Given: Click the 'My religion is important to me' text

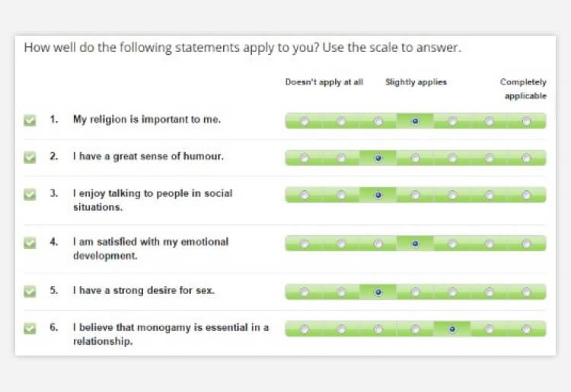Looking at the screenshot, I should point(147,120).
